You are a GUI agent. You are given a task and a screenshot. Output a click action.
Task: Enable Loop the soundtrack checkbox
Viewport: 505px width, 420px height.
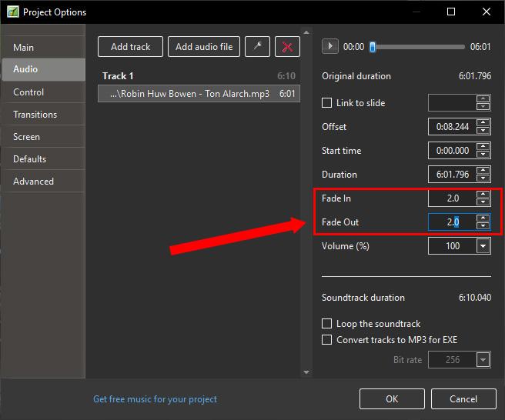pyautogui.click(x=326, y=323)
